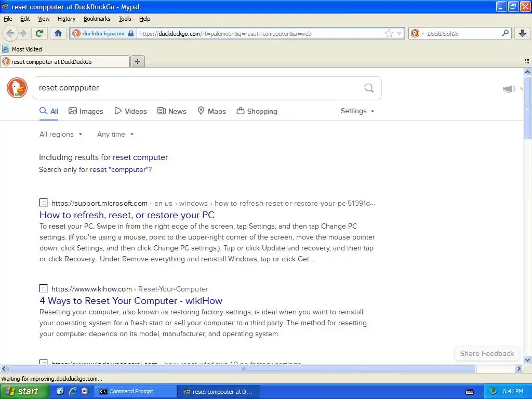Open the Tools menu
The height and width of the screenshot is (399, 532).
(125, 19)
